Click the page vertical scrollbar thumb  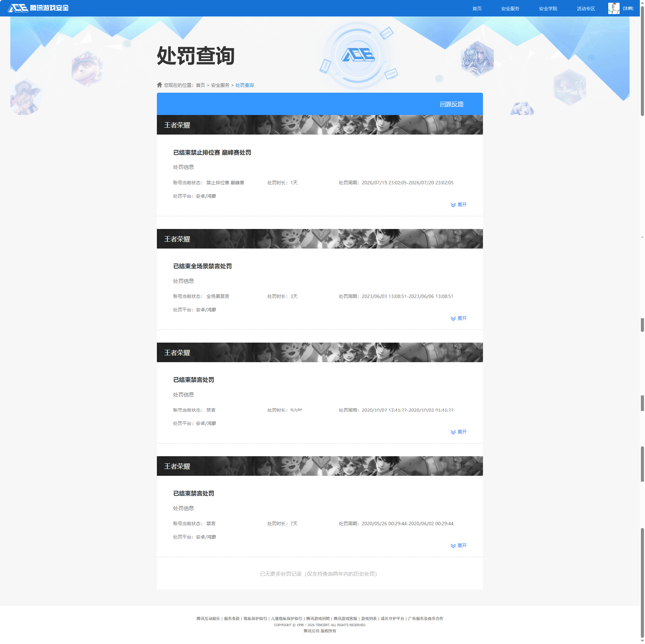(642, 60)
